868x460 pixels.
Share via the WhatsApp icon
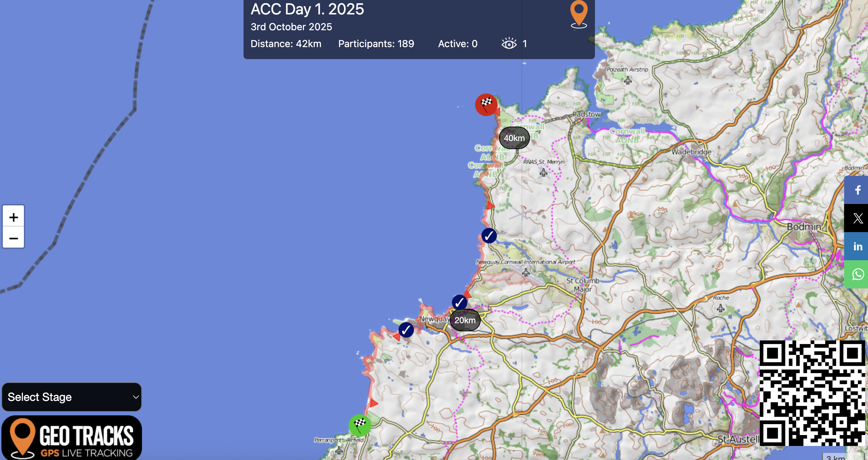[857, 275]
